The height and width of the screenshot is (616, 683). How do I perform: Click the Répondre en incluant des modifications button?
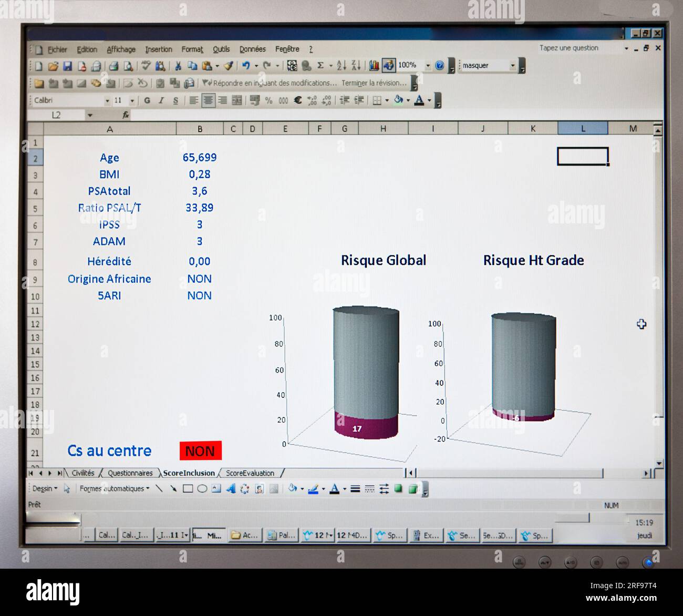coord(269,83)
